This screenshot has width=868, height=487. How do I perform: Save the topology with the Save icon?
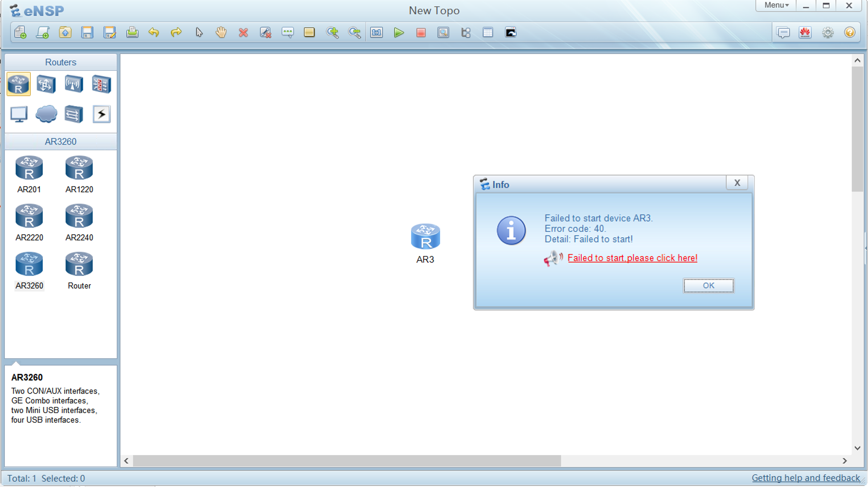click(87, 32)
